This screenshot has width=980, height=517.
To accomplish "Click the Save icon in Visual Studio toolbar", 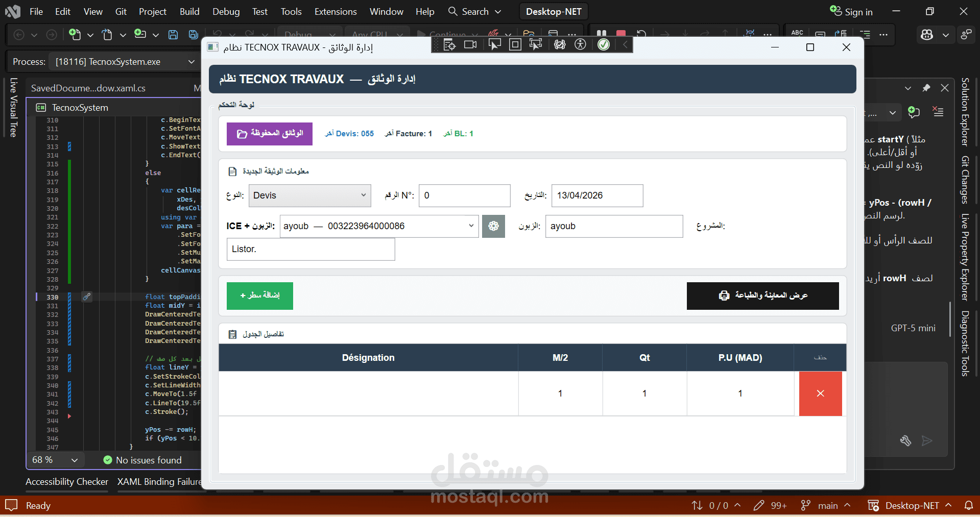I will coord(173,35).
